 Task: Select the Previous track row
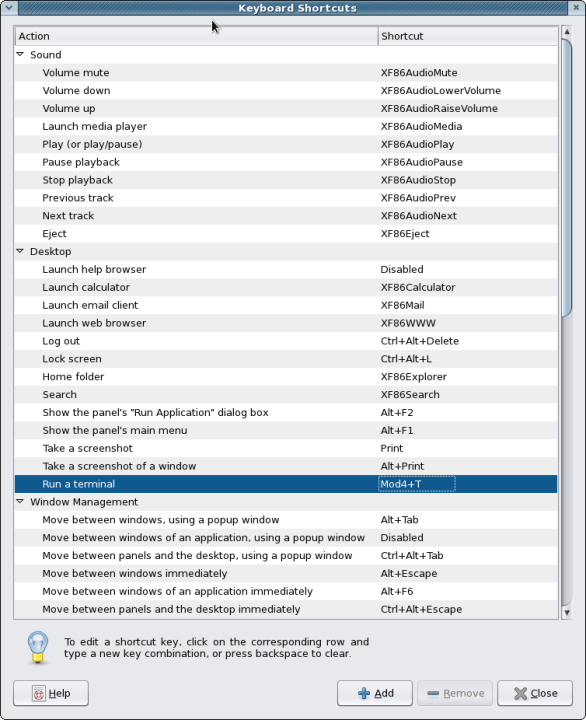click(x=286, y=198)
